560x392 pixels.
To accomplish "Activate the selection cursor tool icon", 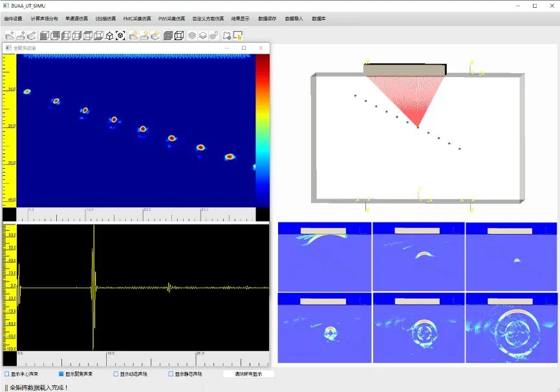I will tap(238, 36).
